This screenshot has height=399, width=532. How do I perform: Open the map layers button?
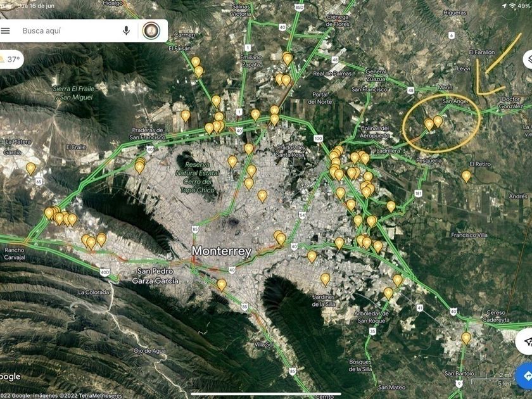point(528,60)
